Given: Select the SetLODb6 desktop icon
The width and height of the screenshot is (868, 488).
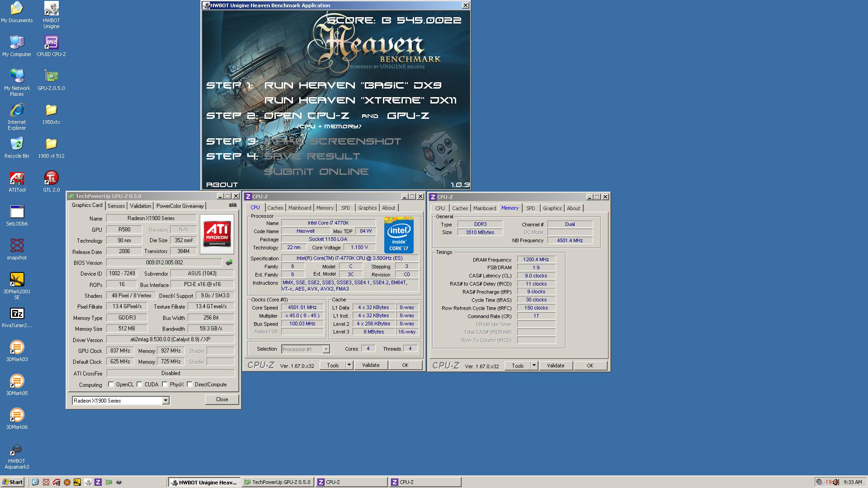Looking at the screenshot, I should point(17,216).
